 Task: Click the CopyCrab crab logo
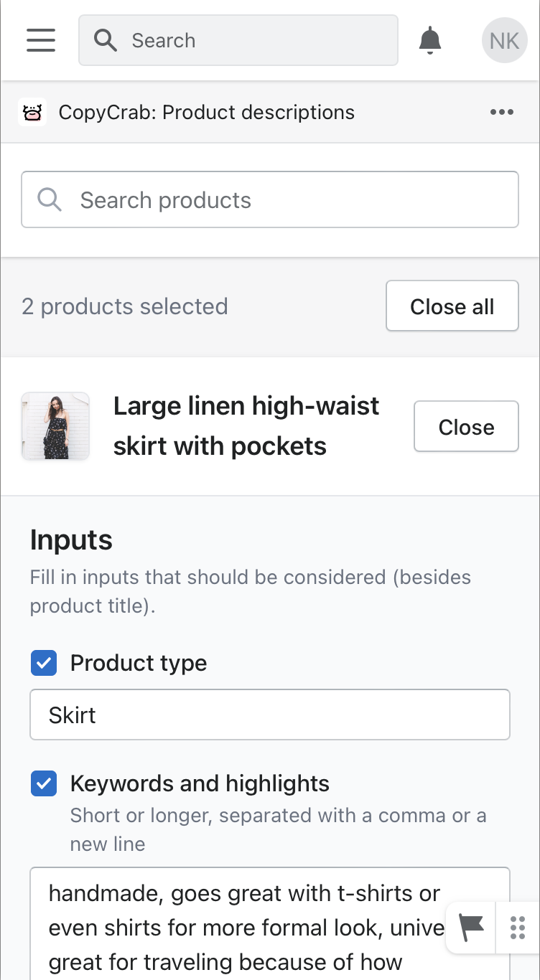coord(32,113)
